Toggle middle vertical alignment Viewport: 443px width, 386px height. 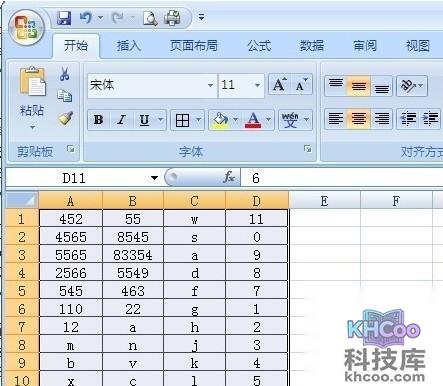(359, 86)
